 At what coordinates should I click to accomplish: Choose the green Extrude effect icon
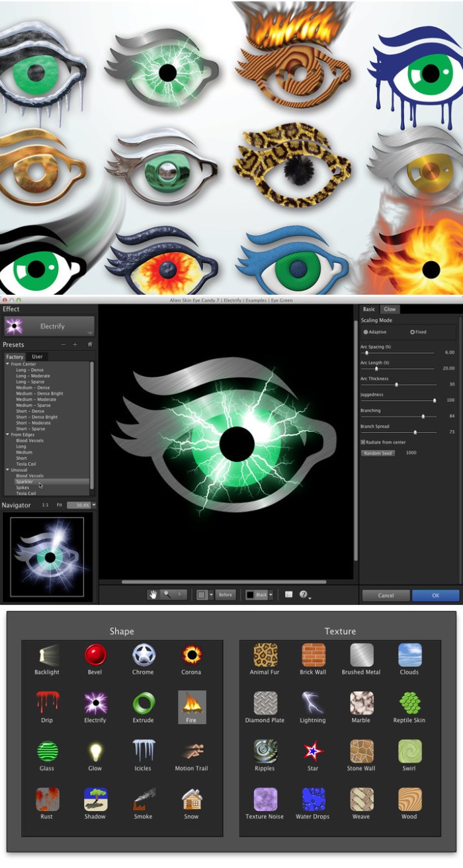[144, 703]
